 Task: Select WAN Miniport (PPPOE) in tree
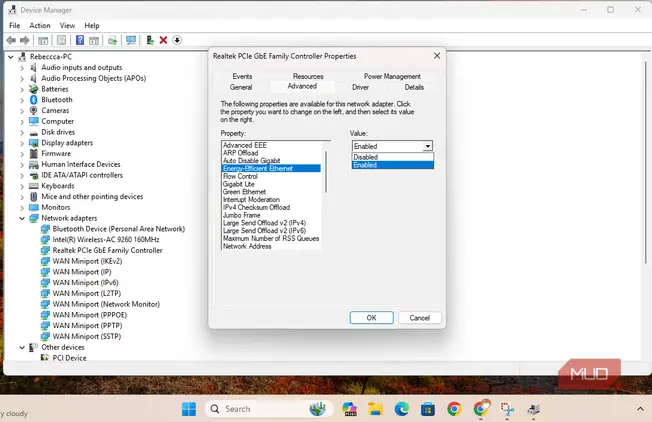coord(89,315)
